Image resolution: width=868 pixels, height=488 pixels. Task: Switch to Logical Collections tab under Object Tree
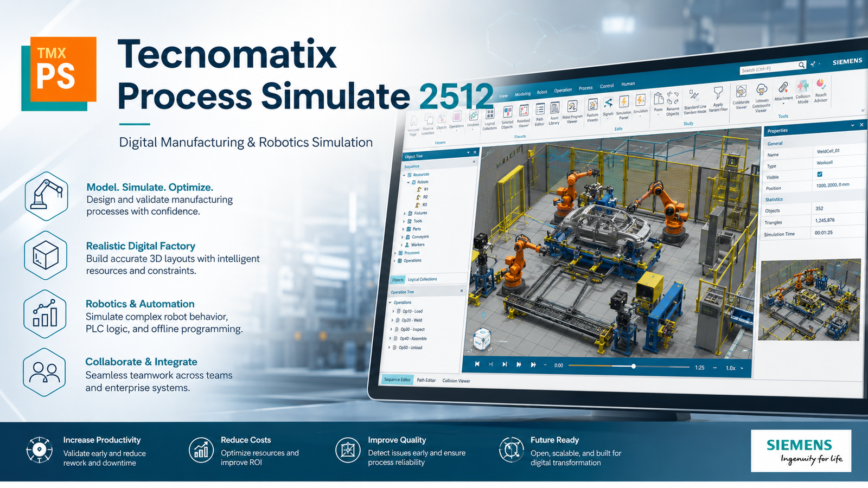[422, 279]
